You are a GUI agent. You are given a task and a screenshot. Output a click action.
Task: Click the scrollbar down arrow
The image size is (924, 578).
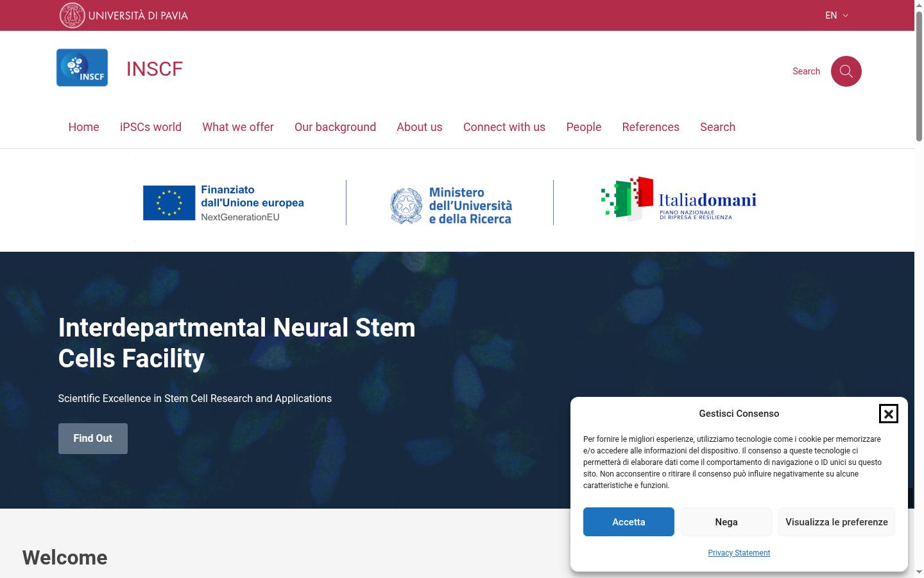click(919, 572)
